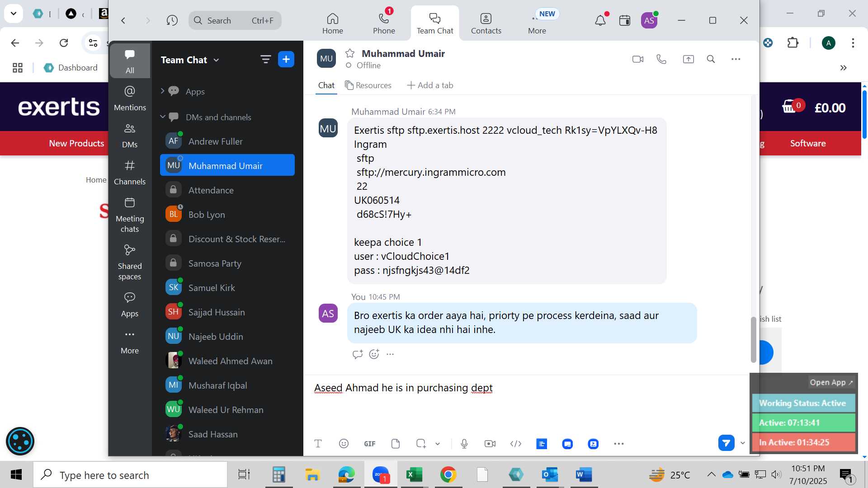Open emoji picker in composer
The width and height of the screenshot is (868, 488).
pyautogui.click(x=344, y=444)
